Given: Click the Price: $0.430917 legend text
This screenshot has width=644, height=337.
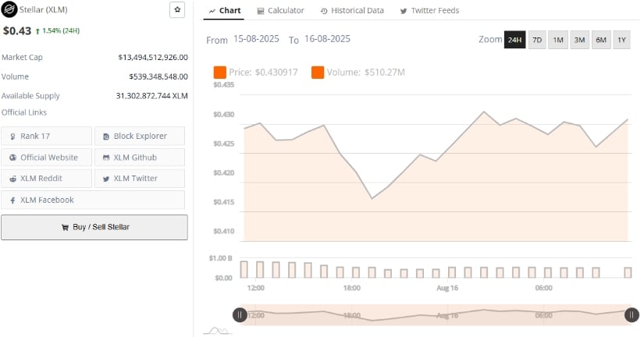Looking at the screenshot, I should point(263,73).
